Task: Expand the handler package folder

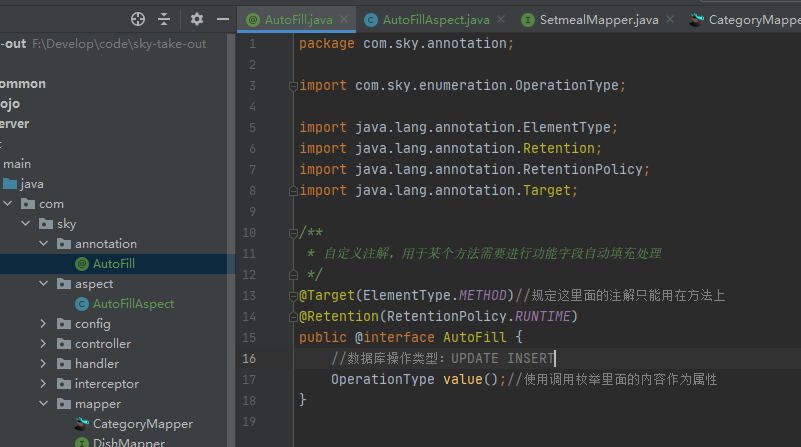Action: [x=44, y=364]
